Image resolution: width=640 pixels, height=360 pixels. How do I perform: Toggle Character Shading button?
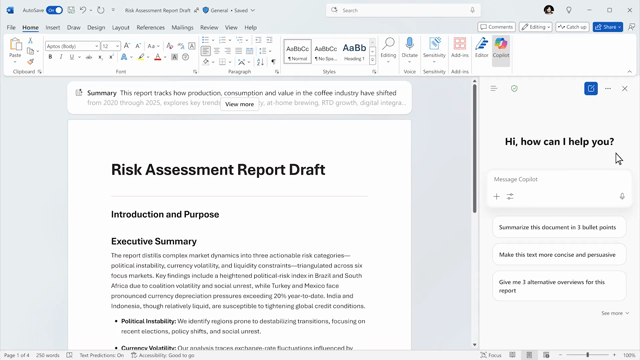pyautogui.click(x=174, y=57)
